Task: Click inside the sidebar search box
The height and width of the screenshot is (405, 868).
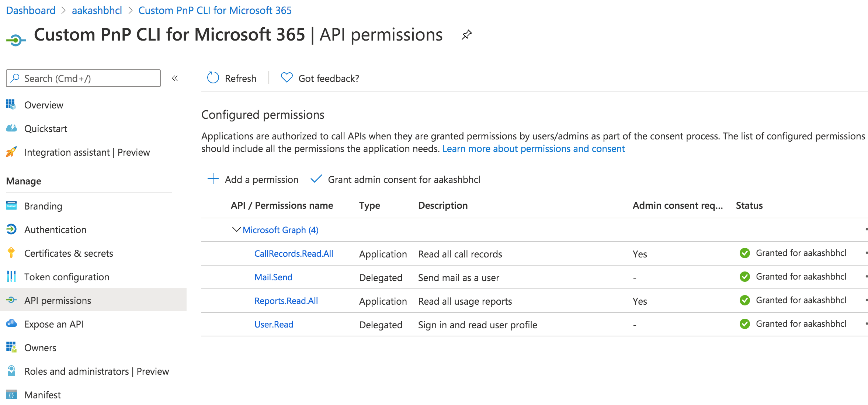Action: (83, 78)
